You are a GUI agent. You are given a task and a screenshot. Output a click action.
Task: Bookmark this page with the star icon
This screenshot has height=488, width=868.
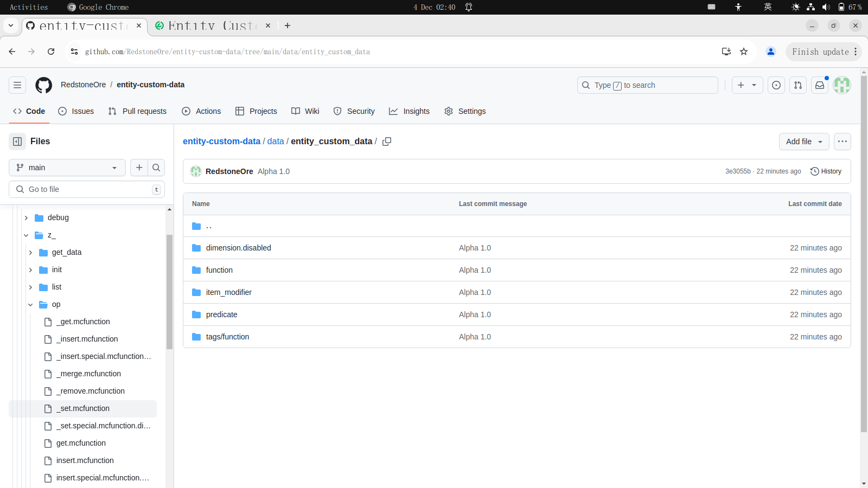744,52
